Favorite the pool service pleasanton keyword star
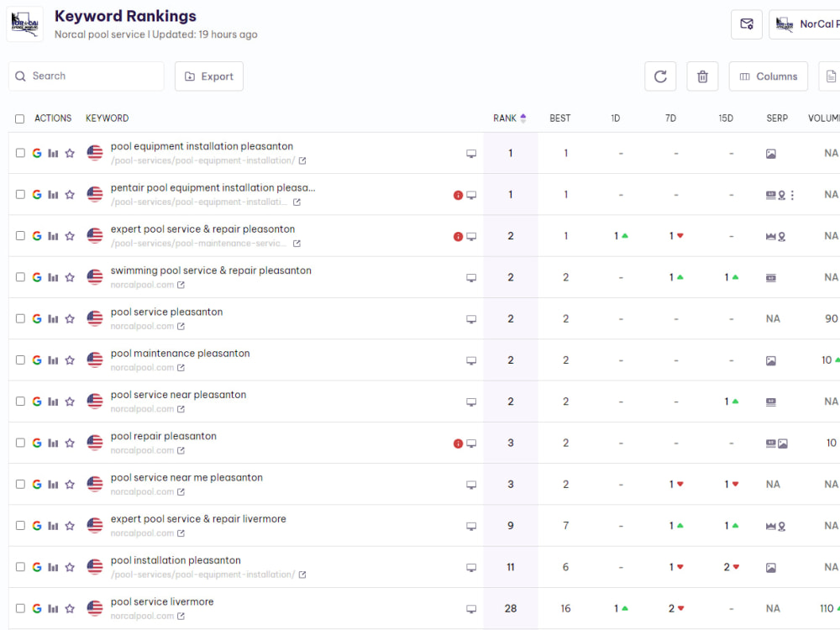Image resolution: width=840 pixels, height=630 pixels. 70,318
